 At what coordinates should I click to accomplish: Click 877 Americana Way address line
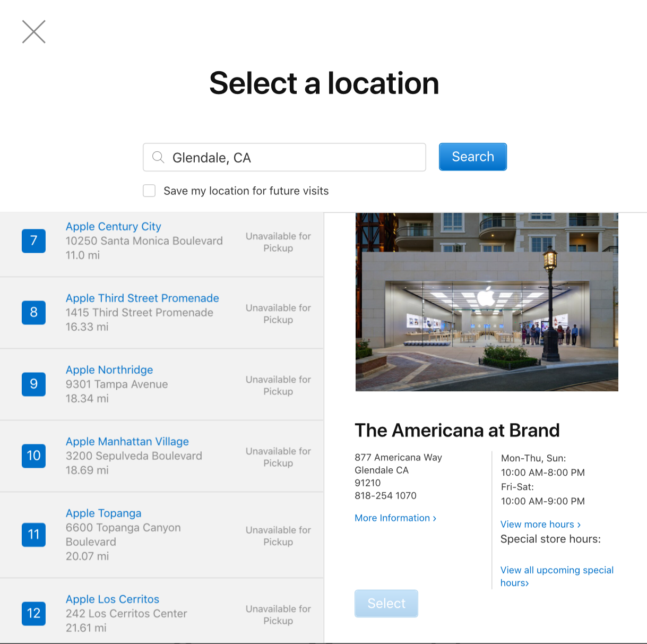398,458
